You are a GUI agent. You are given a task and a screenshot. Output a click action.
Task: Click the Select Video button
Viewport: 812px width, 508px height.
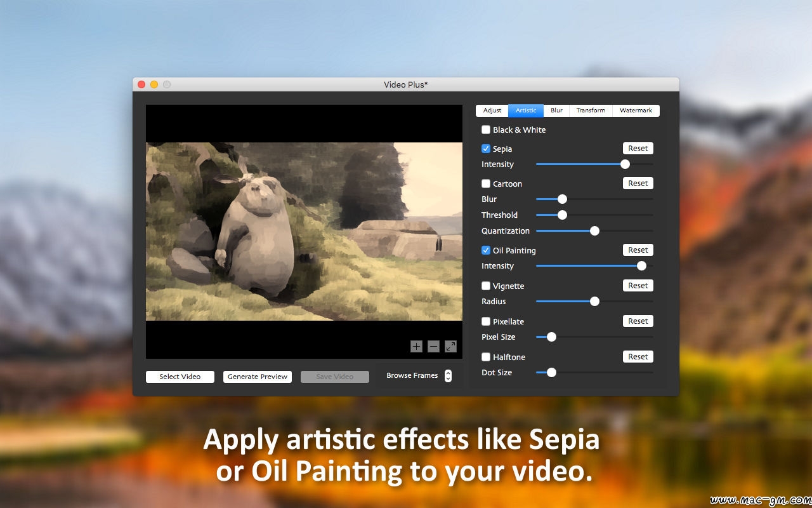click(180, 377)
